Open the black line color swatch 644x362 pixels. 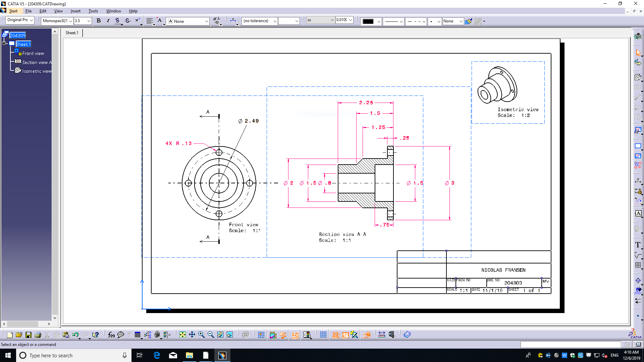(368, 21)
